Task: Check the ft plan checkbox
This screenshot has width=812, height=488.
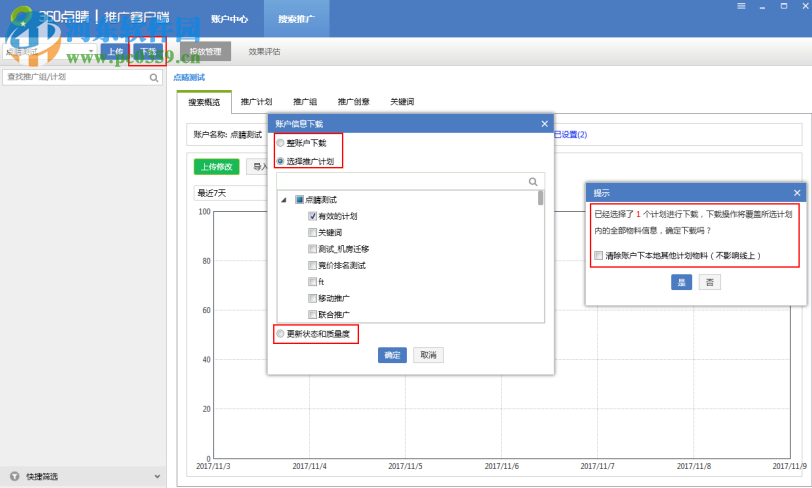Action: pos(312,282)
